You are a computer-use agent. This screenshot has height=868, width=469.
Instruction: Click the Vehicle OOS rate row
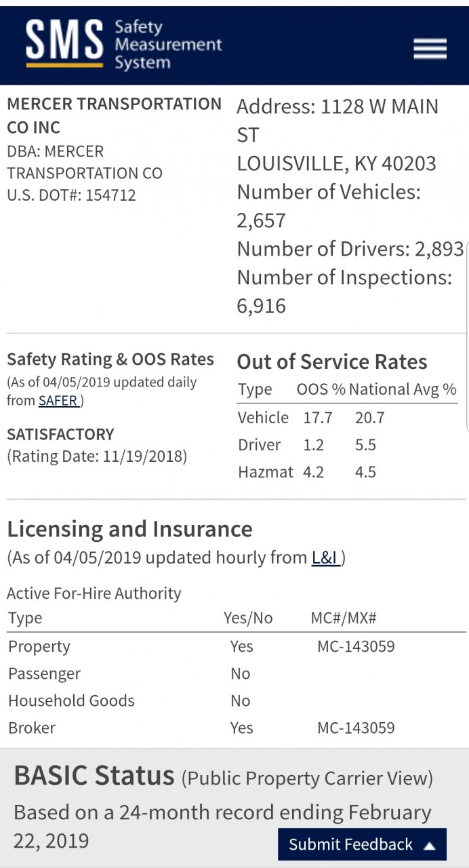point(347,417)
